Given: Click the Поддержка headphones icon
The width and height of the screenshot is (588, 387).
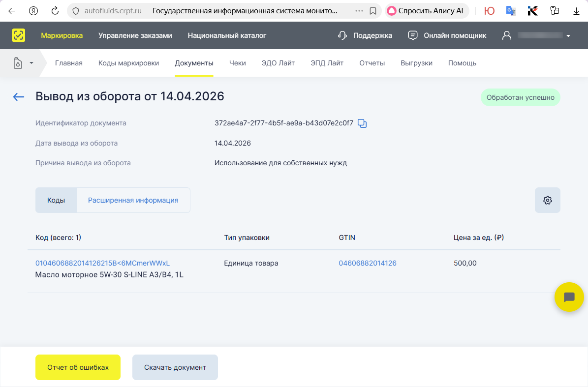Looking at the screenshot, I should (x=341, y=35).
